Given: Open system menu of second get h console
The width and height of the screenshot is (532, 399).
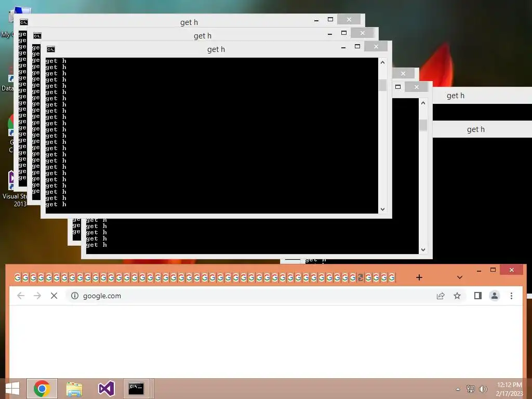Looking at the screenshot, I should pyautogui.click(x=37, y=36).
